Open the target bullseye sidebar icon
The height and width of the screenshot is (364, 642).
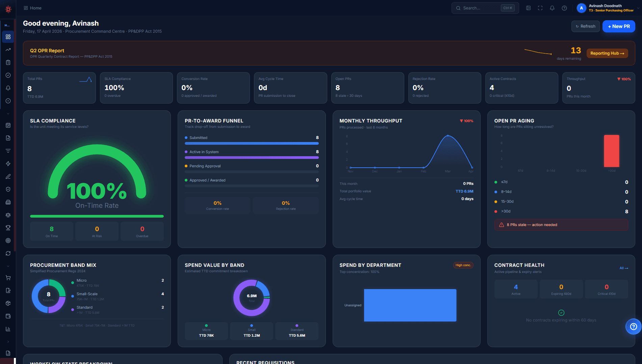pos(8,241)
